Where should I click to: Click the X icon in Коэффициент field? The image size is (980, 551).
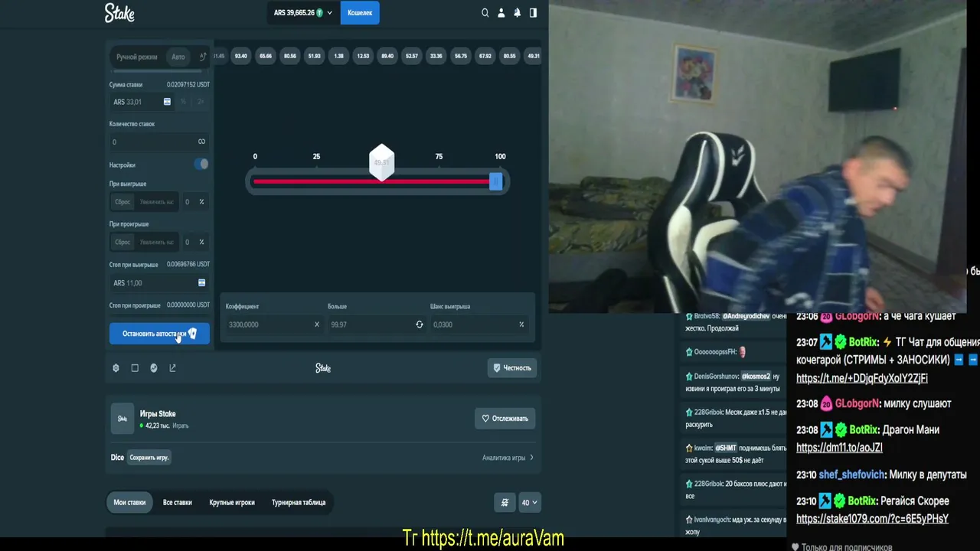pyautogui.click(x=316, y=324)
